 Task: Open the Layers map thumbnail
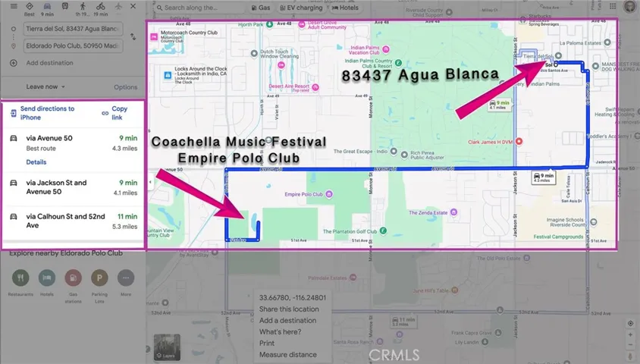[x=167, y=347]
